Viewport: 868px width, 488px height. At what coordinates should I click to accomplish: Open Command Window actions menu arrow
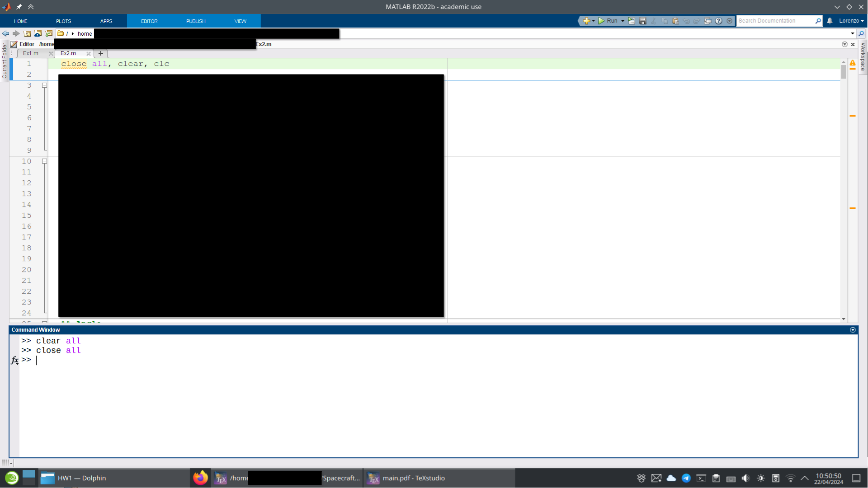[x=853, y=330]
